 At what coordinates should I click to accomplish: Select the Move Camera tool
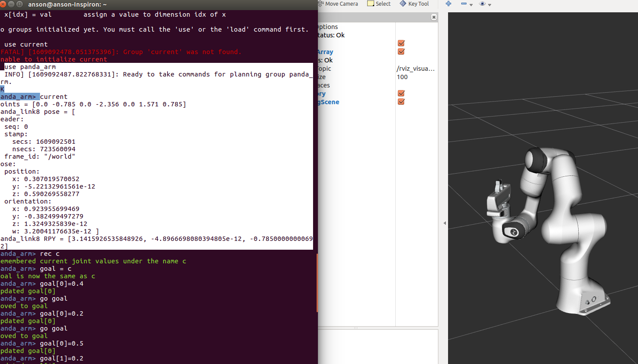(x=338, y=4)
